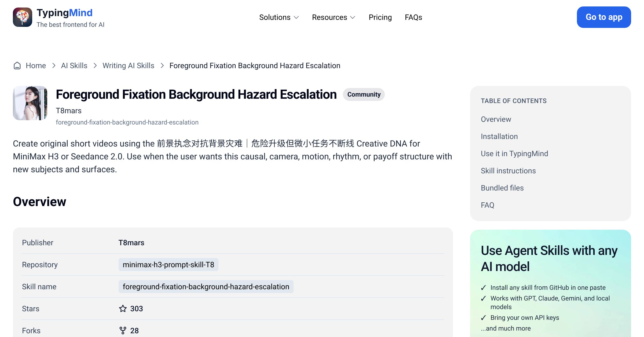The image size is (644, 337).
Task: Click 'The best frontend for AI' tagline
Action: click(71, 25)
